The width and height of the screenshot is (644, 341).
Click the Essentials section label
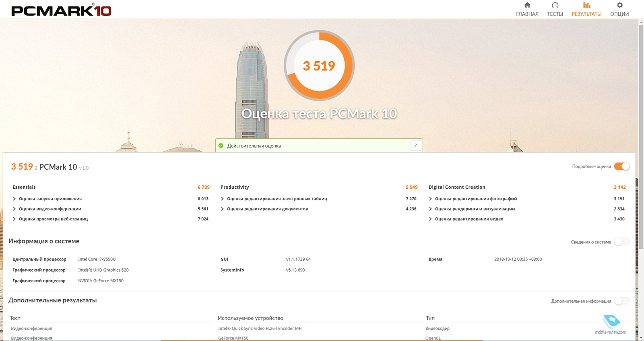(24, 187)
